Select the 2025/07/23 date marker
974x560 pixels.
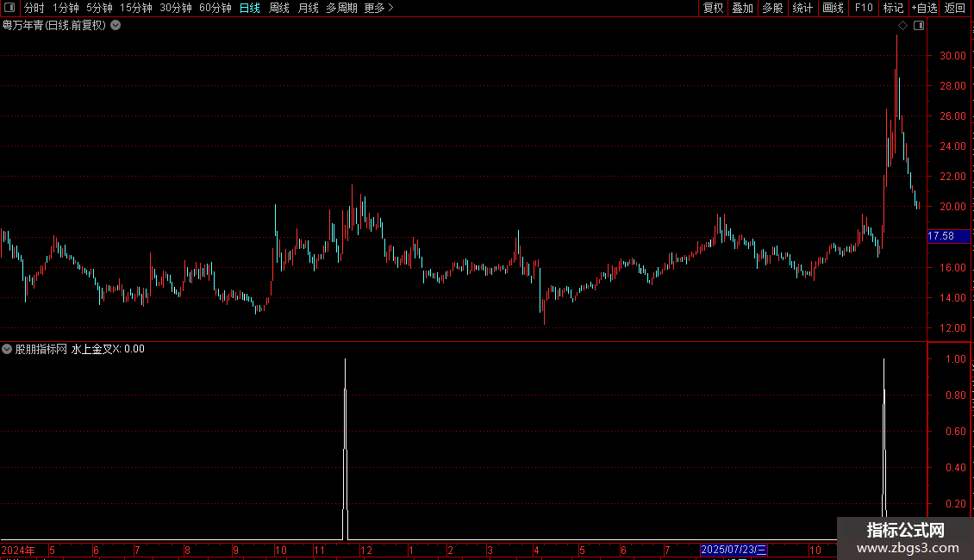click(733, 550)
